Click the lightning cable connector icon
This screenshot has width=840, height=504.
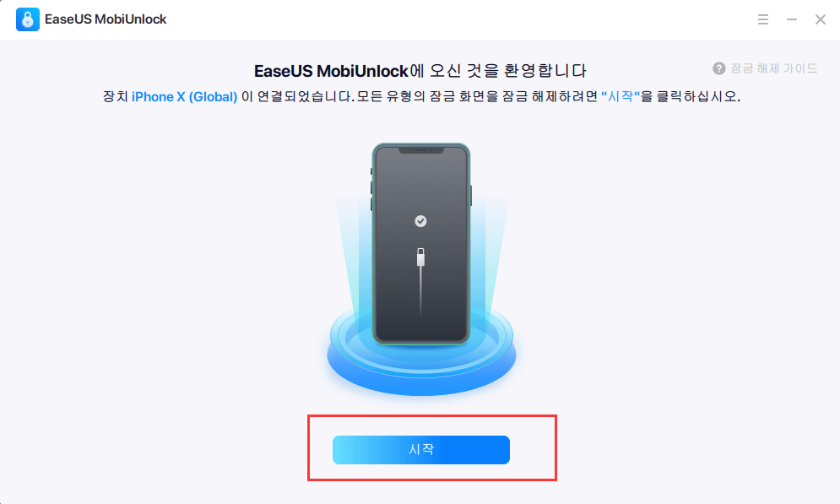(x=420, y=257)
